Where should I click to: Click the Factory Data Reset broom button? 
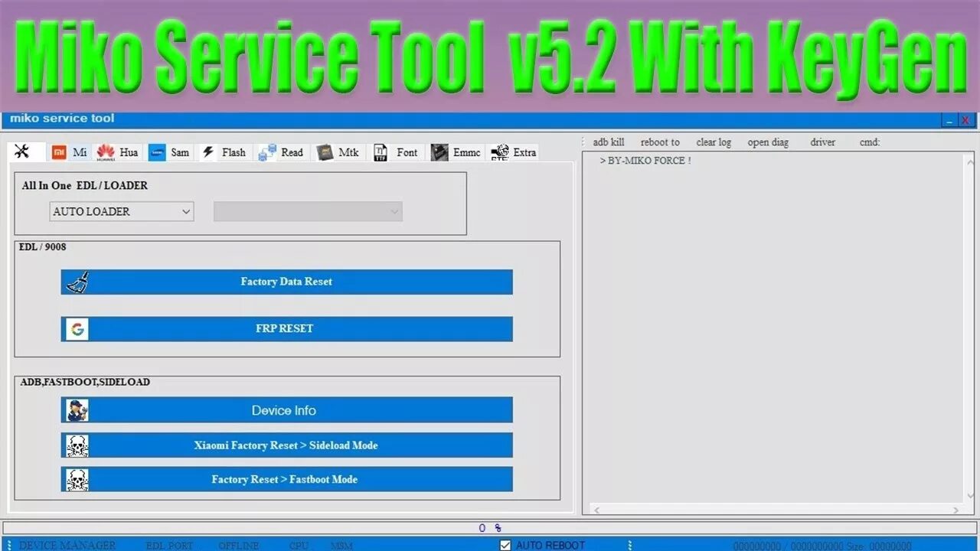click(x=286, y=282)
